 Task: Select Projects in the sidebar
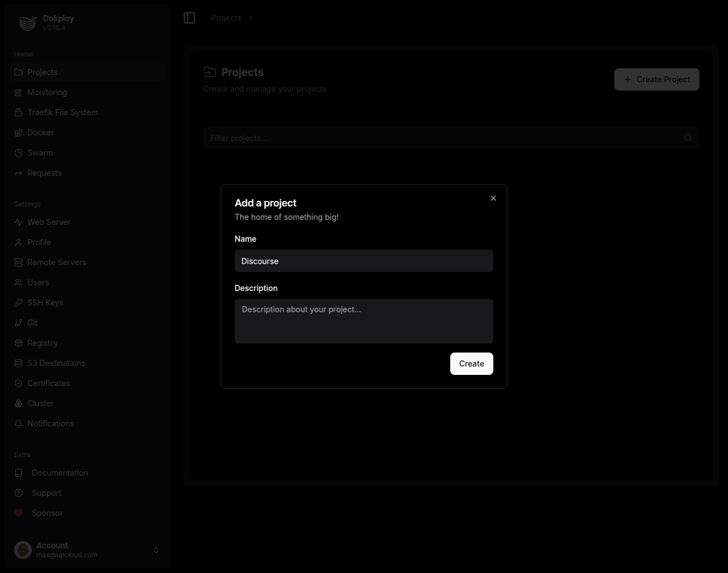[41, 72]
